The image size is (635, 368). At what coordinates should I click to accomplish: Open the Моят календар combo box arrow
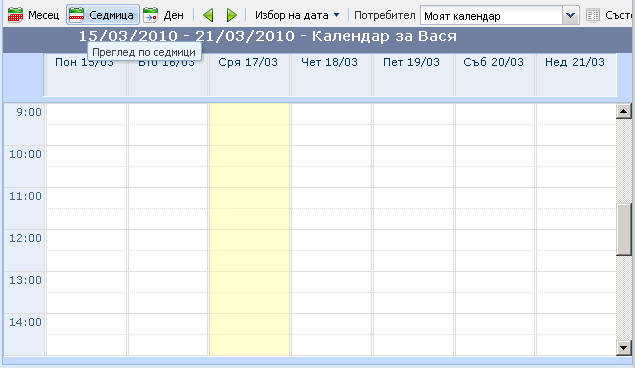[571, 15]
